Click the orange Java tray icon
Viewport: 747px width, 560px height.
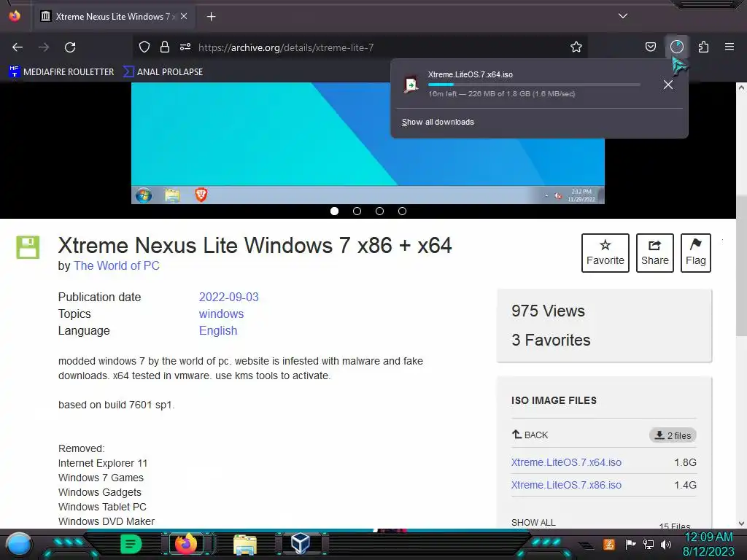click(609, 544)
